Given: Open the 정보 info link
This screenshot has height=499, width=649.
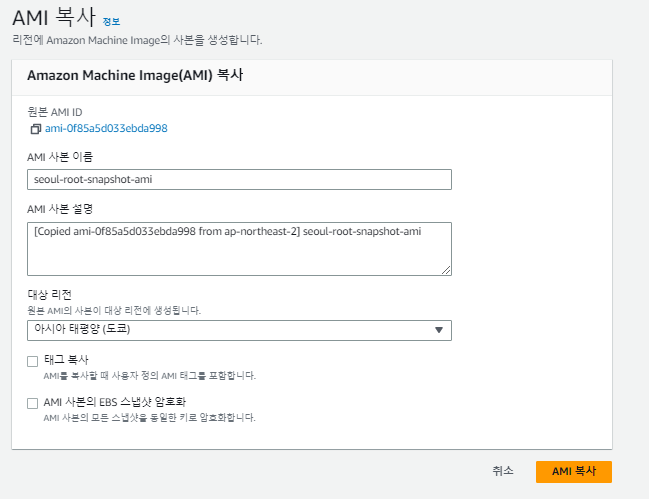Looking at the screenshot, I should (x=111, y=22).
